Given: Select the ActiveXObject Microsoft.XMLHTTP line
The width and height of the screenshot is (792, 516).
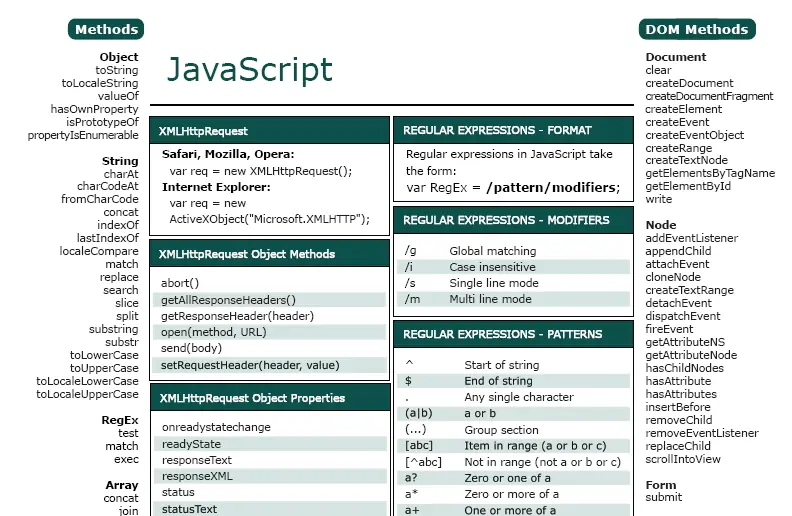Looking at the screenshot, I should tap(270, 219).
